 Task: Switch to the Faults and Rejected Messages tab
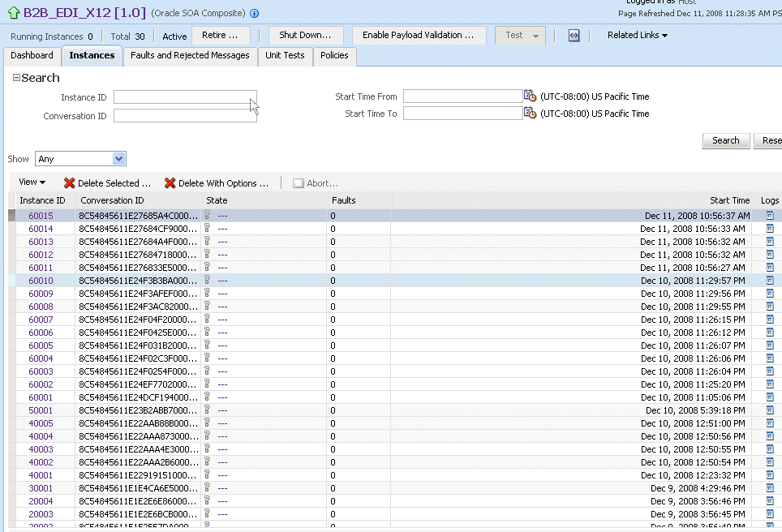[190, 55]
